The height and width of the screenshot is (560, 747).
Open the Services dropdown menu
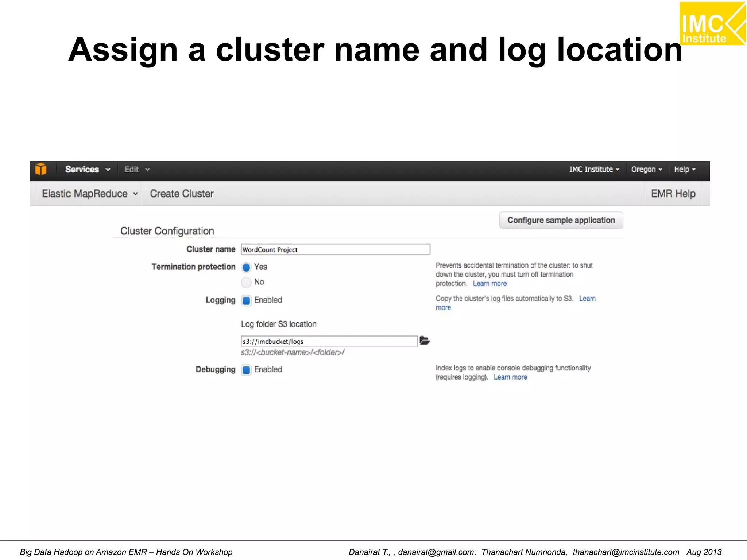88,170
